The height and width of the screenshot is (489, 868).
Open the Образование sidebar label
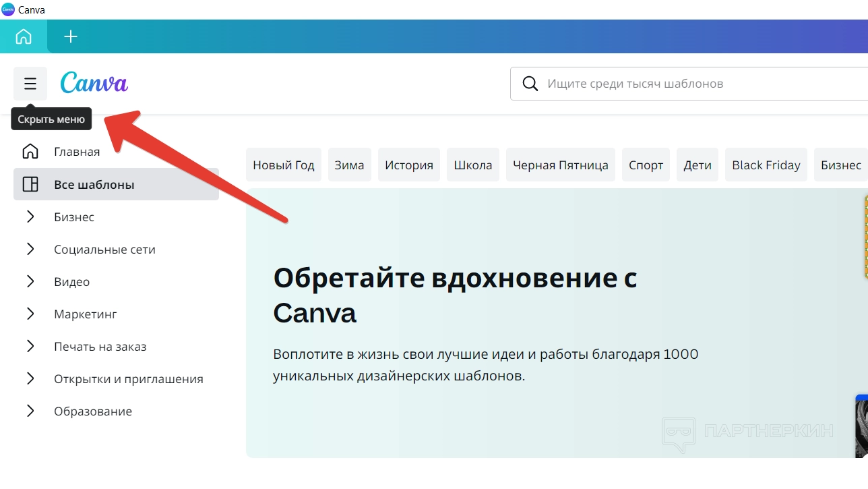(93, 411)
